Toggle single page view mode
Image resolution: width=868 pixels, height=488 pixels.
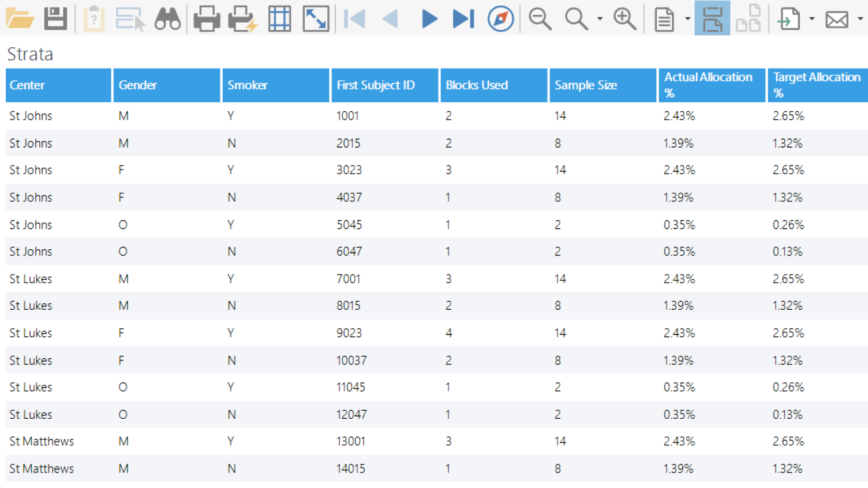pyautogui.click(x=712, y=18)
